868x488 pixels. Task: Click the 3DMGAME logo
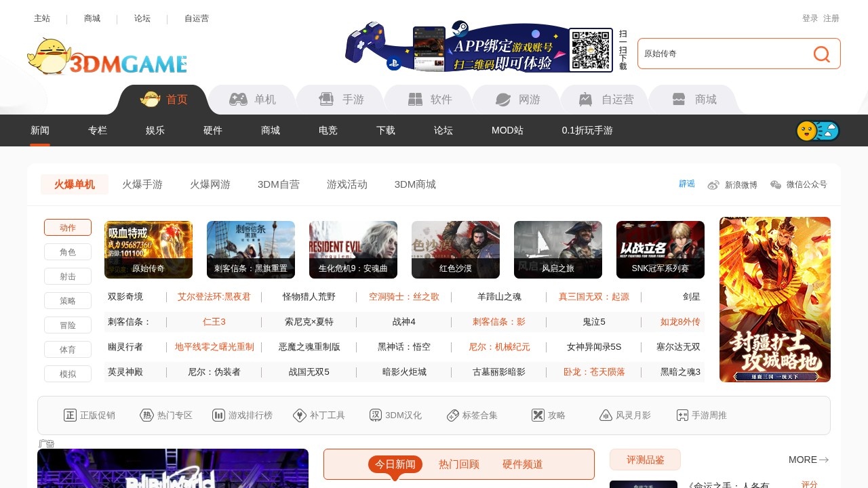coord(107,56)
